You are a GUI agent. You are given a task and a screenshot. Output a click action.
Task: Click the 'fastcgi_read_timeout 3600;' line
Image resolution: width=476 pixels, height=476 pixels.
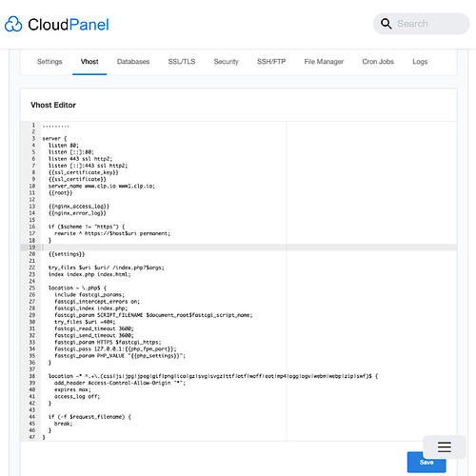tap(94, 328)
